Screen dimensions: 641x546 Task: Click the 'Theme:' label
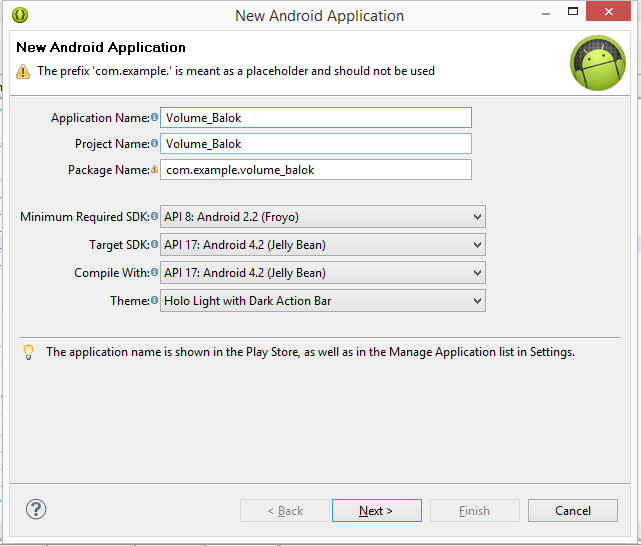point(130,301)
